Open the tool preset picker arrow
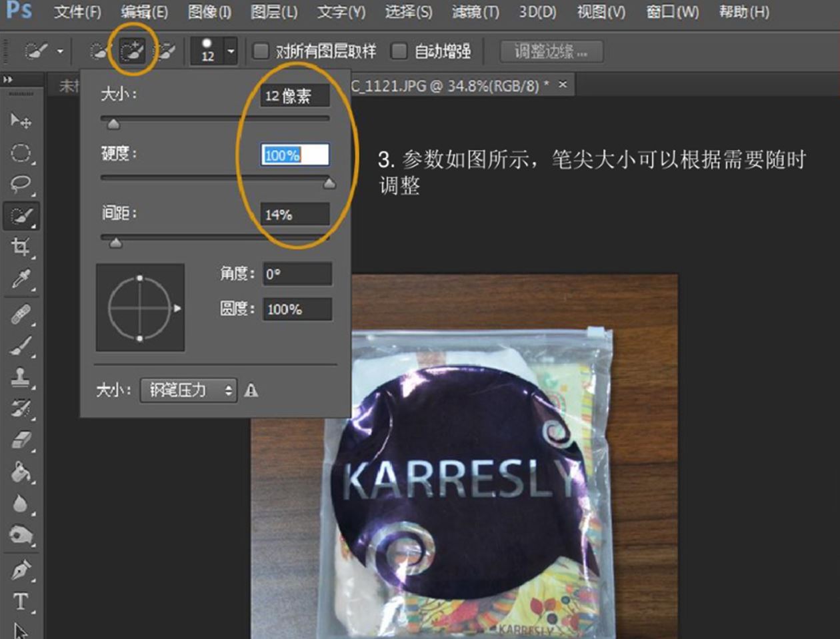The height and width of the screenshot is (639, 840). point(60,51)
